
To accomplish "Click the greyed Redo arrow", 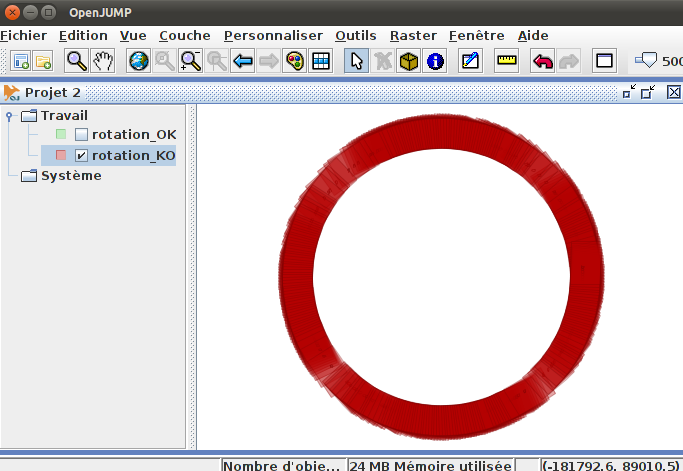I will [x=568, y=61].
